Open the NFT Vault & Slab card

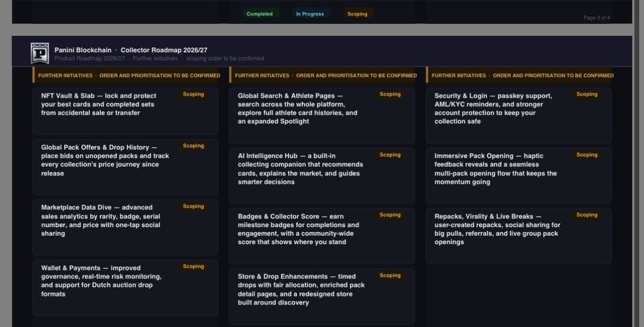[126, 111]
